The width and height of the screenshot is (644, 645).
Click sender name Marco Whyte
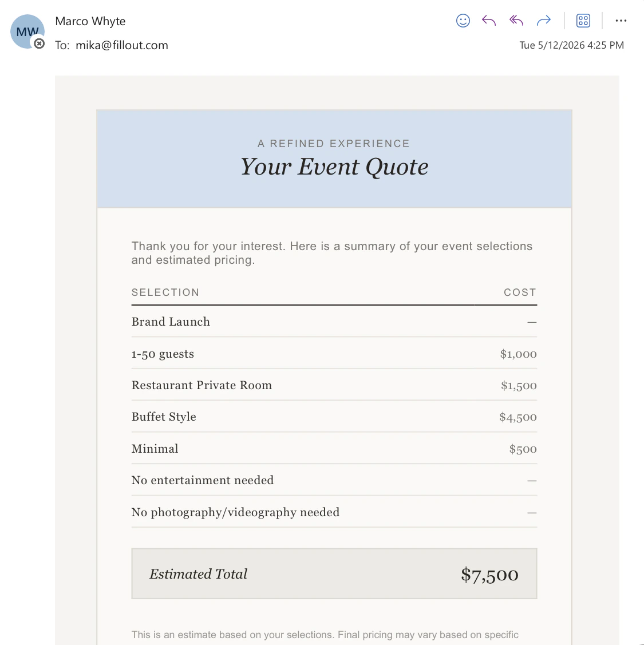point(90,21)
